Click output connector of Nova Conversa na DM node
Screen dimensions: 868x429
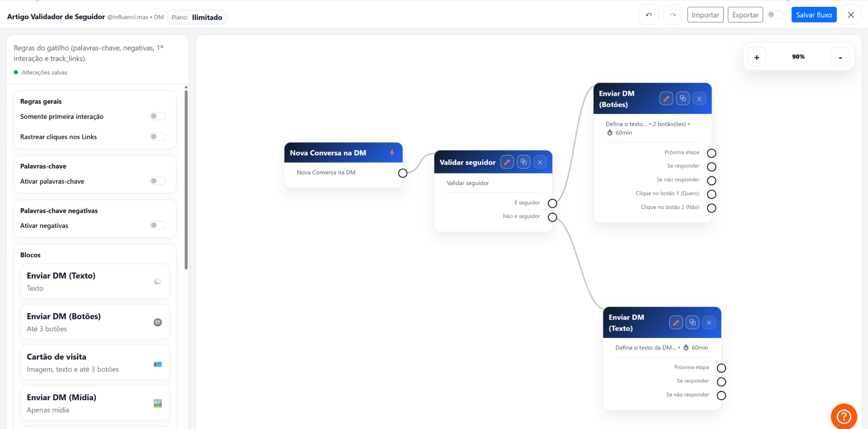(403, 173)
